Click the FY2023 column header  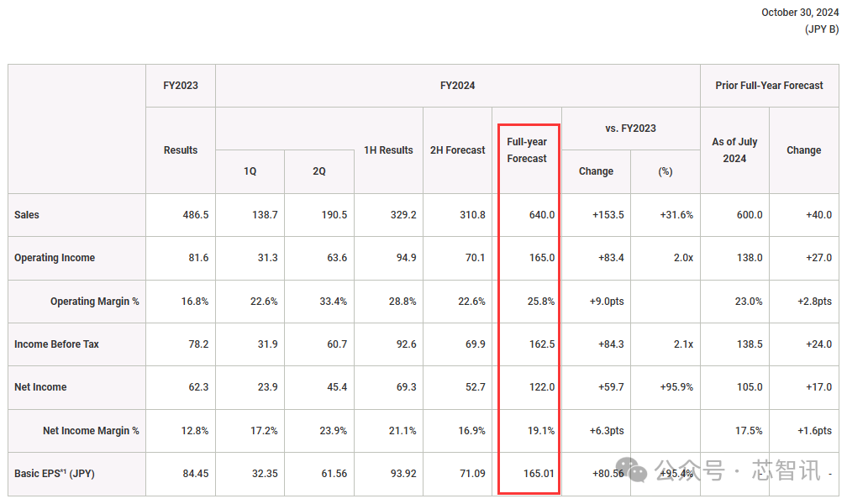click(x=181, y=86)
